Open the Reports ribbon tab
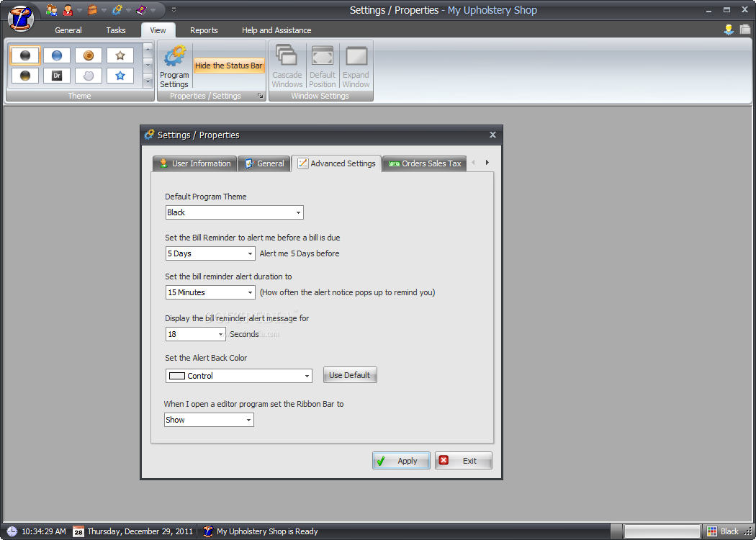Screen dimensions: 756x540 [204, 30]
